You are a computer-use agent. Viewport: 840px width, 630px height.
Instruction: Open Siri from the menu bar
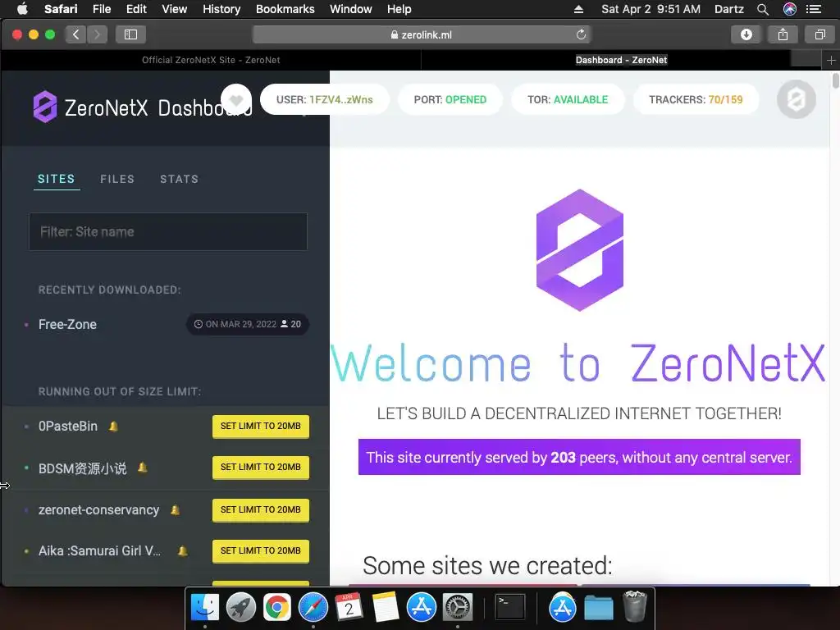tap(790, 9)
